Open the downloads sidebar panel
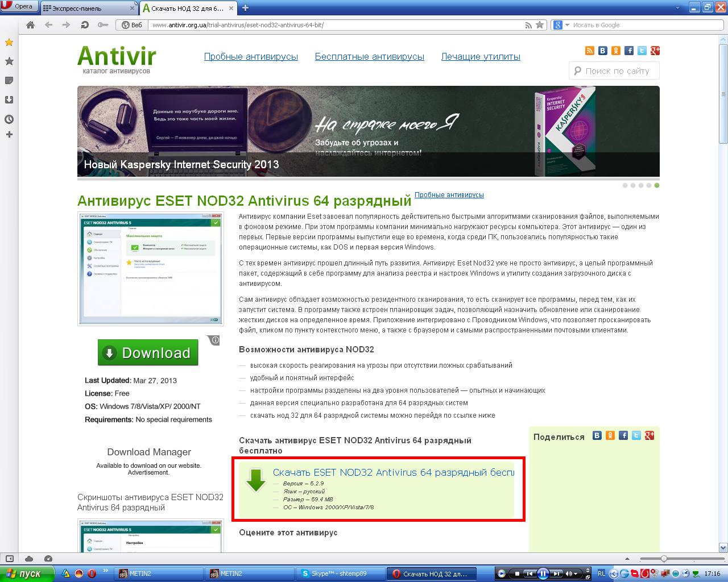The width and height of the screenshot is (728, 582). [9, 100]
